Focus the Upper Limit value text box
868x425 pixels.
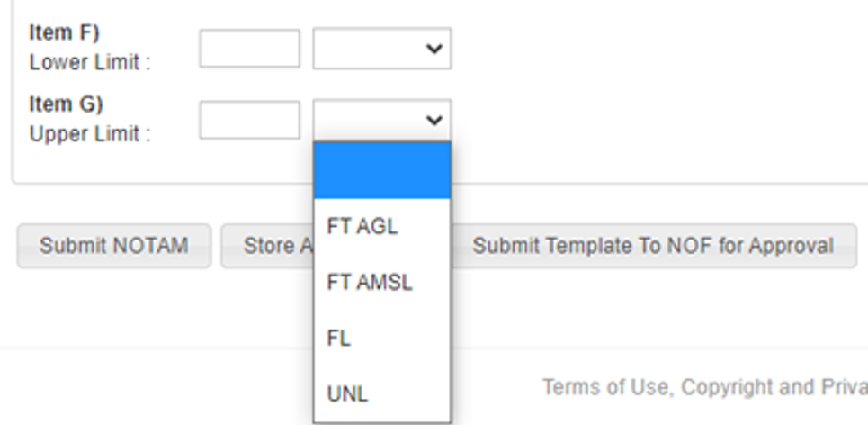coord(250,120)
